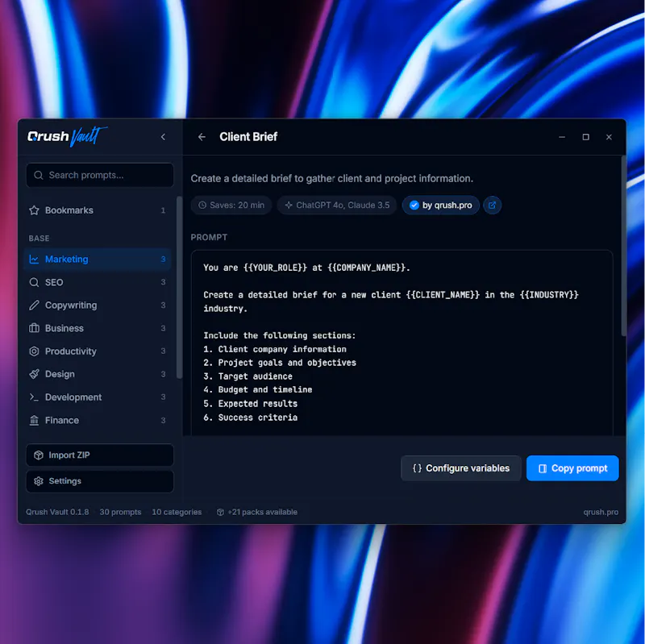Click the {{YOUR_ROLE}} variable in prompt

pos(275,268)
